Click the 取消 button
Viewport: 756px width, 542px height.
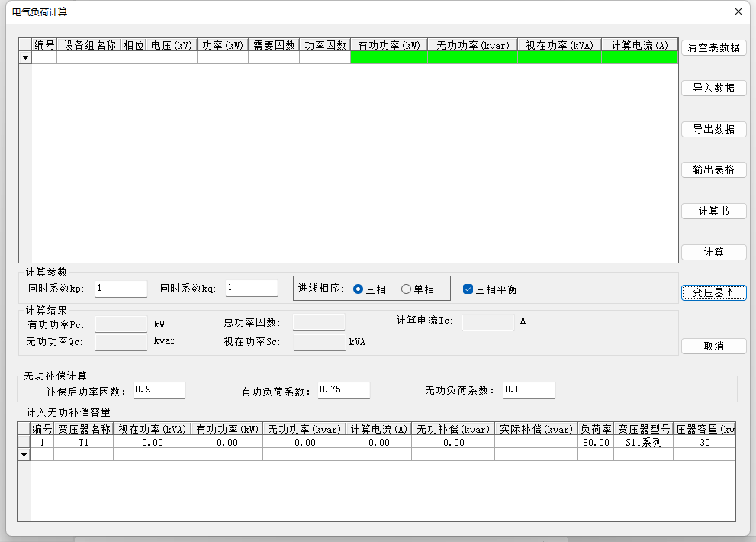tap(713, 347)
